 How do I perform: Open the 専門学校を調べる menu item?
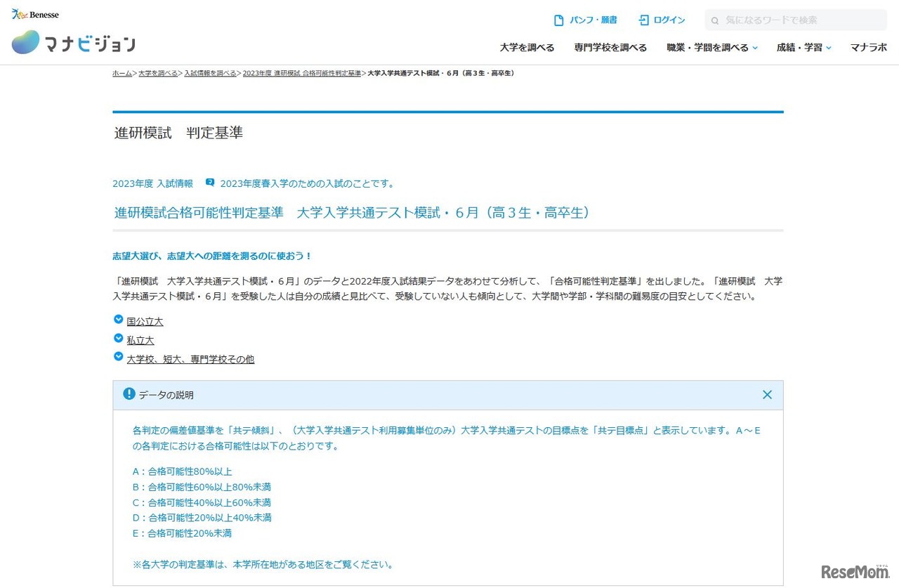coord(610,48)
